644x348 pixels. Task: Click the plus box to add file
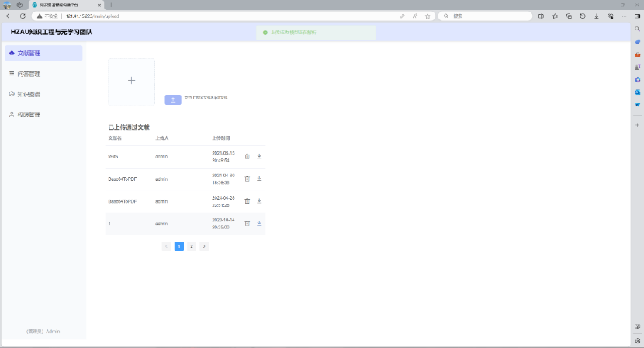[131, 81]
